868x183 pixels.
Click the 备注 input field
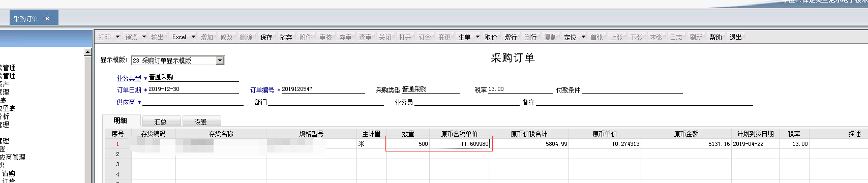click(644, 102)
